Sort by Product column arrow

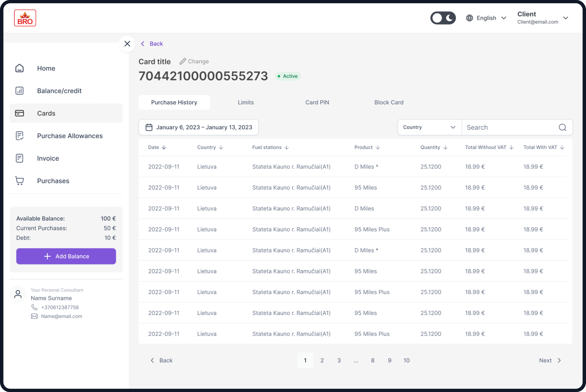378,147
